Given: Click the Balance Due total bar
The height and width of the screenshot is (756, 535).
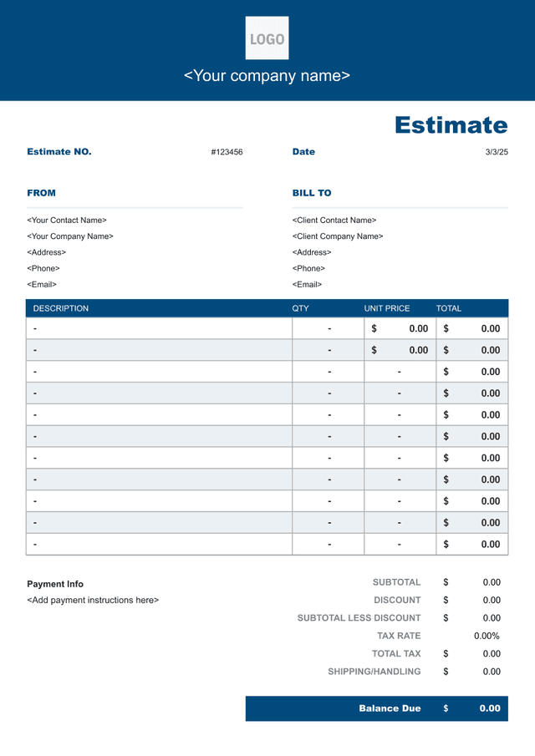Looking at the screenshot, I should point(377,708).
